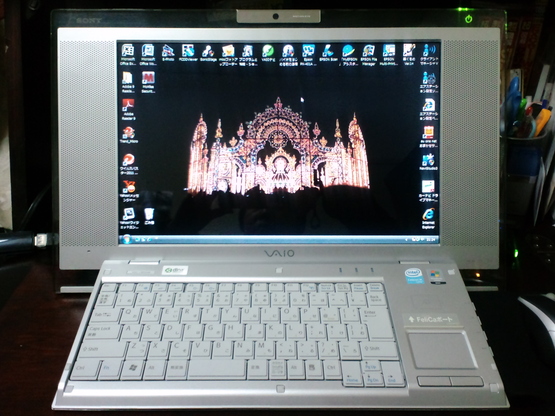Launch the E-Photo desktop shortcut
The width and height of the screenshot is (555, 416).
tap(168, 53)
